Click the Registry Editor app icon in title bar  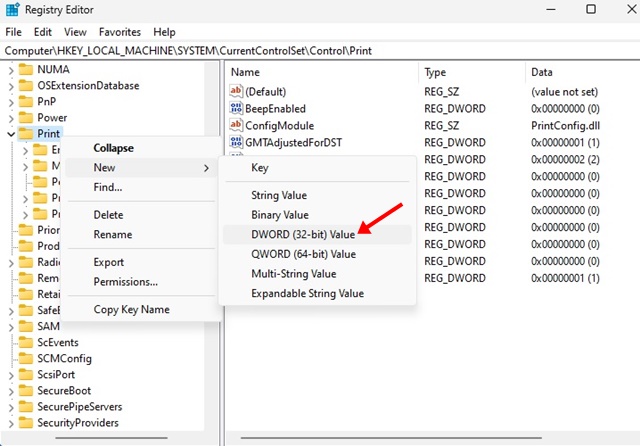[x=12, y=9]
